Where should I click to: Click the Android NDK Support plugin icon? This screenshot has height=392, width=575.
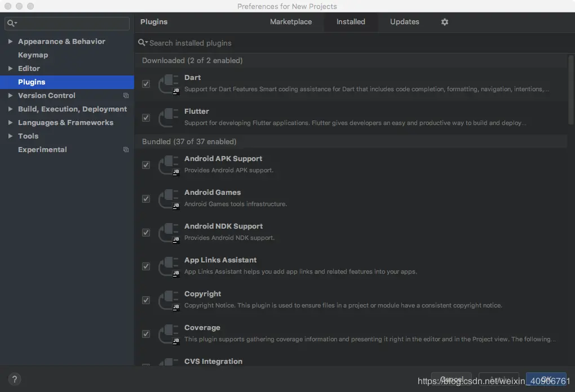click(x=169, y=233)
